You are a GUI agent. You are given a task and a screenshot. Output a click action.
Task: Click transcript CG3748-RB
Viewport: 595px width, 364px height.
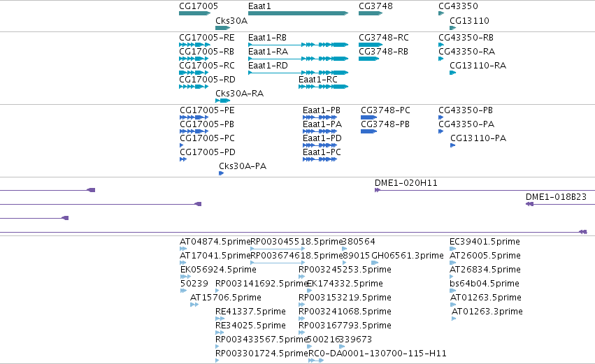[369, 59]
